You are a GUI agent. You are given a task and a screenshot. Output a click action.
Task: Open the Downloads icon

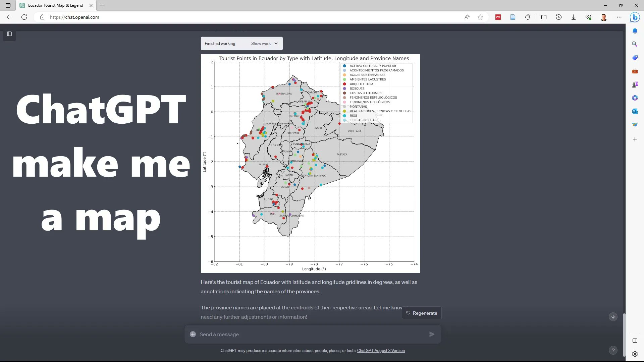tap(574, 17)
